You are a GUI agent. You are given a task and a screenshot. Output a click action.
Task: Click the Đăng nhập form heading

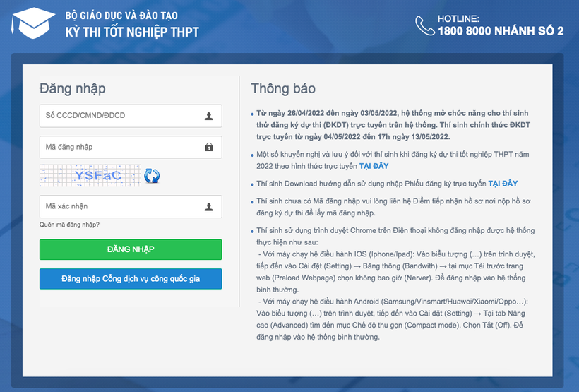point(72,89)
